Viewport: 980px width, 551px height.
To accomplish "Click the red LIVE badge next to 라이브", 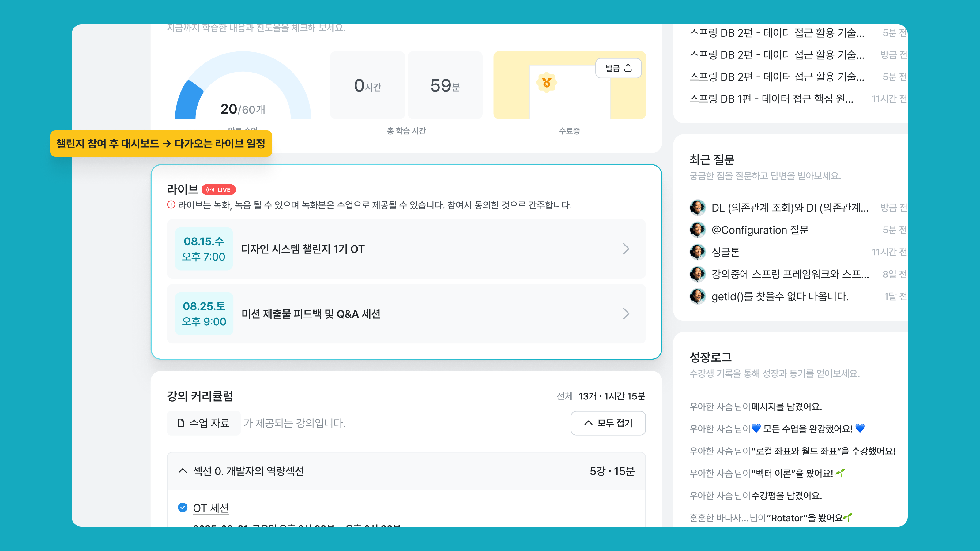I will 218,190.
